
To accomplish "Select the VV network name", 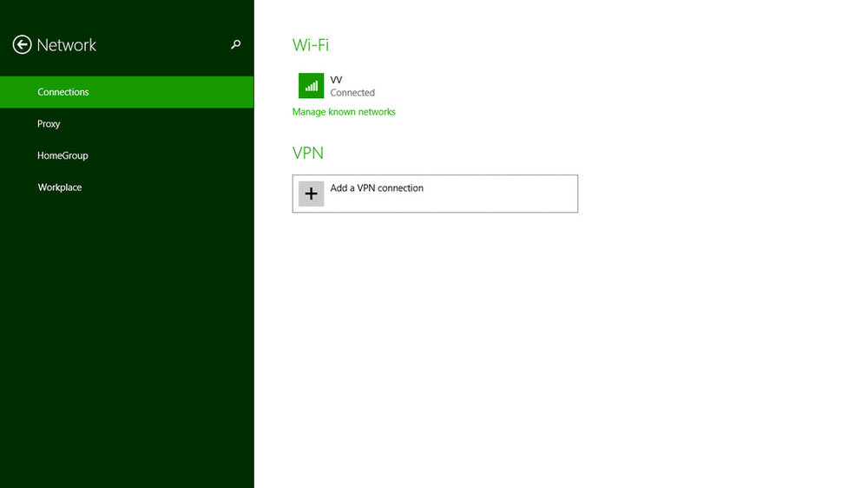I will tap(336, 80).
